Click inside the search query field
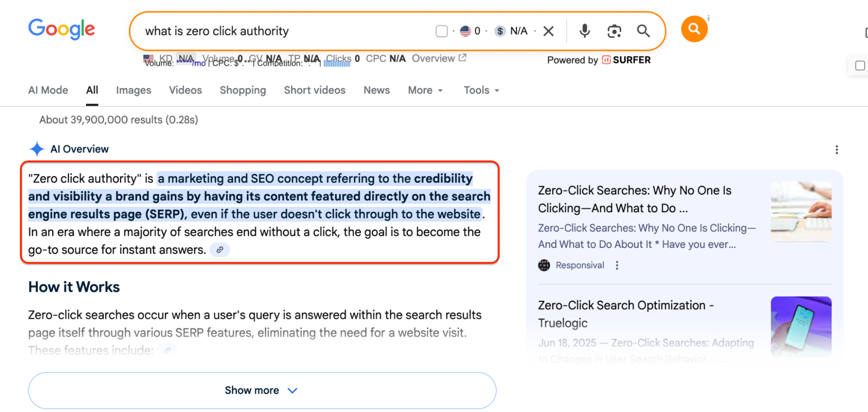The width and height of the screenshot is (868, 412). click(x=261, y=31)
